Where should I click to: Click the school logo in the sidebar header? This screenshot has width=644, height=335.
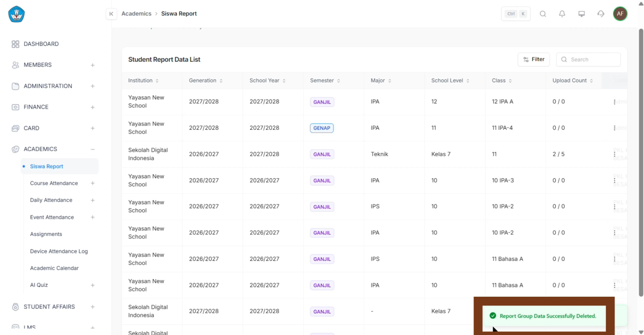pyautogui.click(x=16, y=14)
